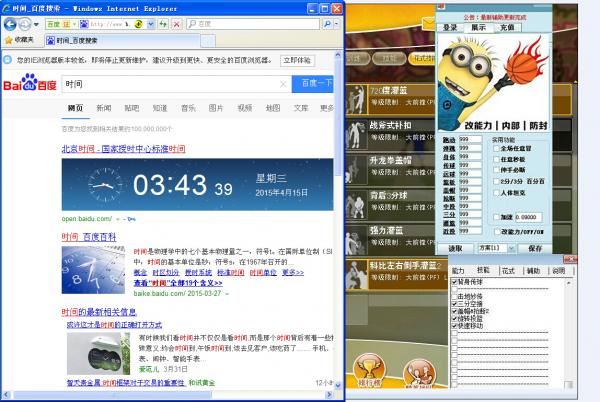This screenshot has width=600, height=402.
Task: Check the 击地妙传 skill checkbox
Action: click(454, 296)
